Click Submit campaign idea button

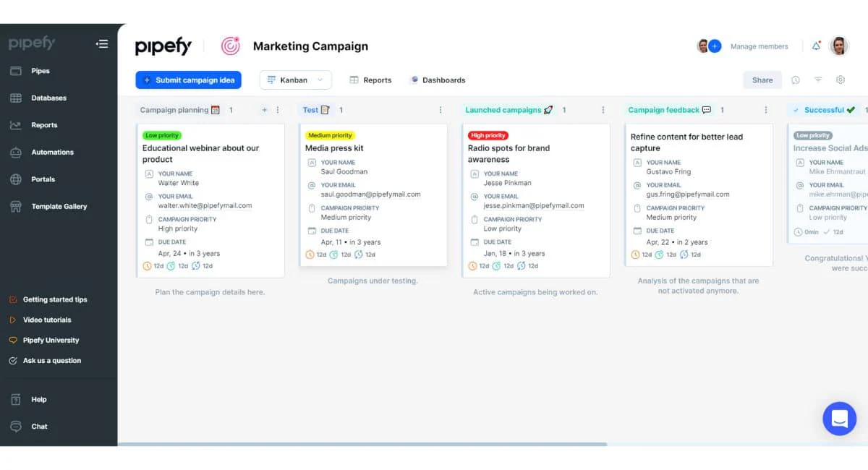point(188,80)
